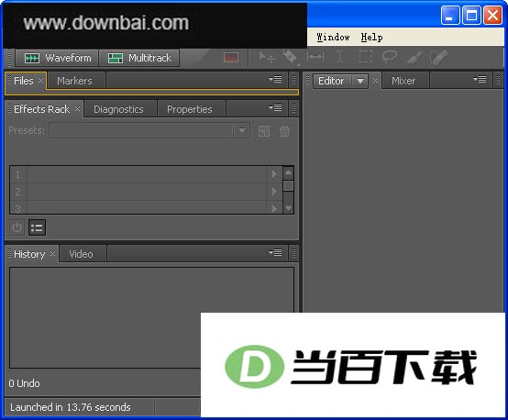This screenshot has height=420, width=508.
Task: Delete preset with trash icon
Action: pyautogui.click(x=285, y=131)
